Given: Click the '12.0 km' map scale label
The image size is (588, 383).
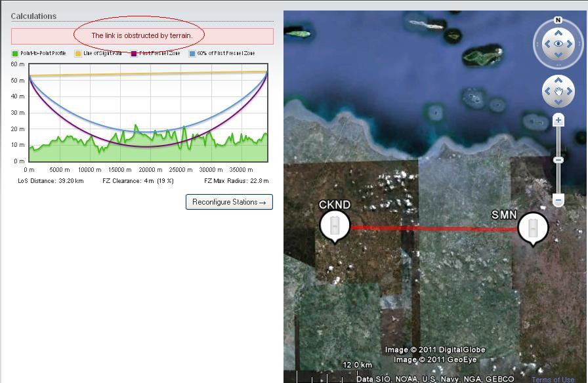Looking at the screenshot, I should point(358,365).
